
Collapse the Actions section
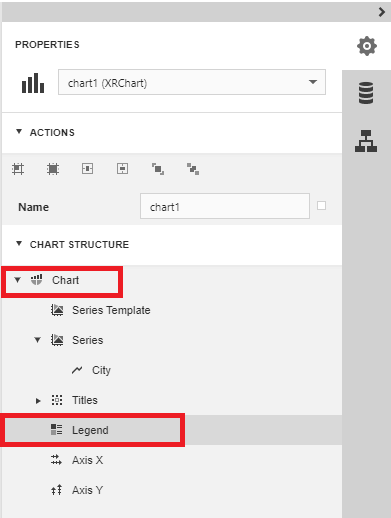tap(19, 132)
